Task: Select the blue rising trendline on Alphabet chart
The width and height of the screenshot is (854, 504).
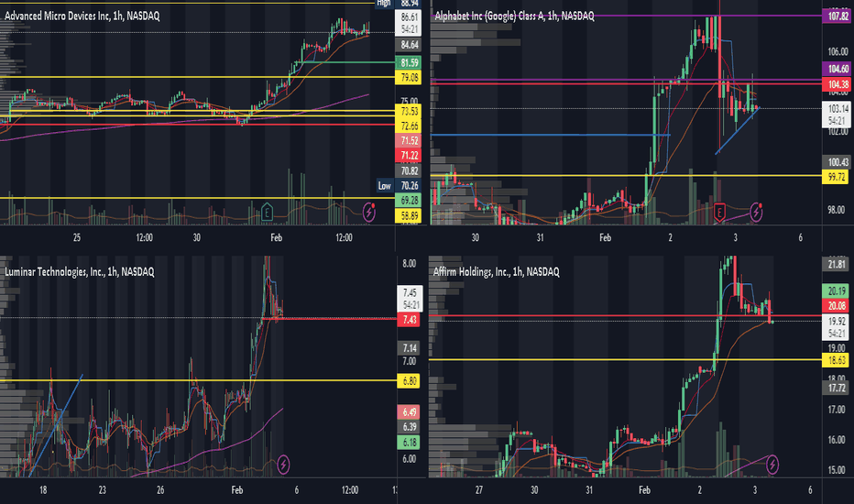Action: coord(737,131)
